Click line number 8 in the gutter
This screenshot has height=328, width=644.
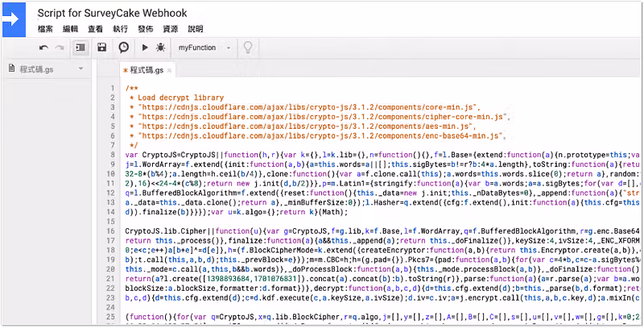click(x=112, y=155)
